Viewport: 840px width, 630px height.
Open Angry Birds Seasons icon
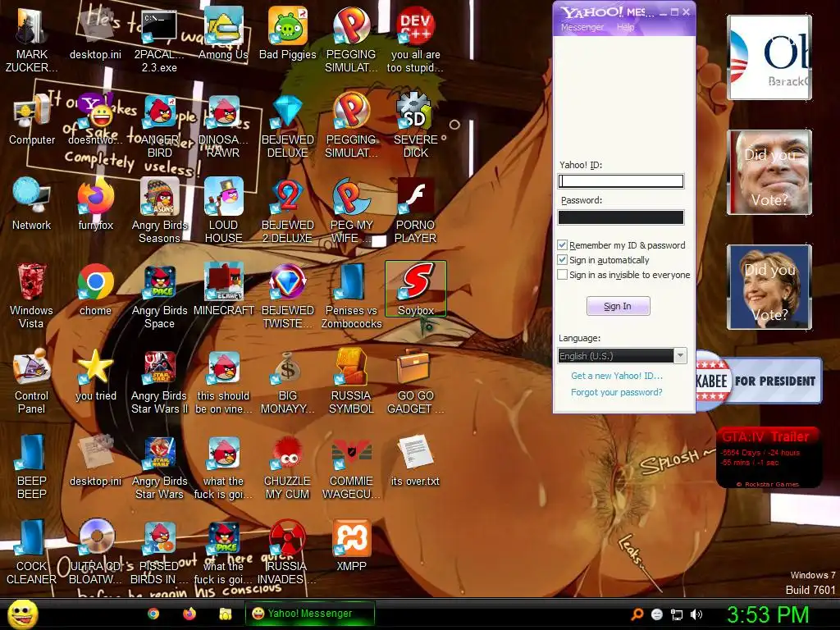(160, 211)
